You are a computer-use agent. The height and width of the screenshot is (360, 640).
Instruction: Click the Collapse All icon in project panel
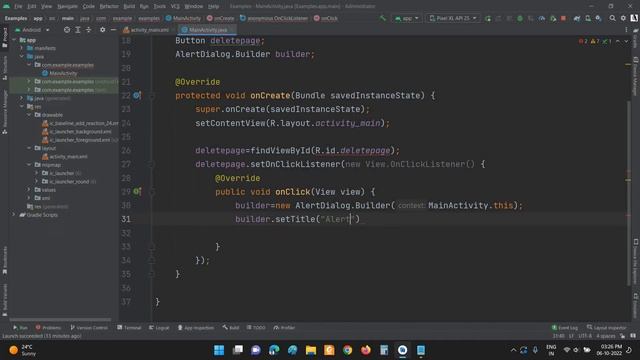tap(89, 30)
